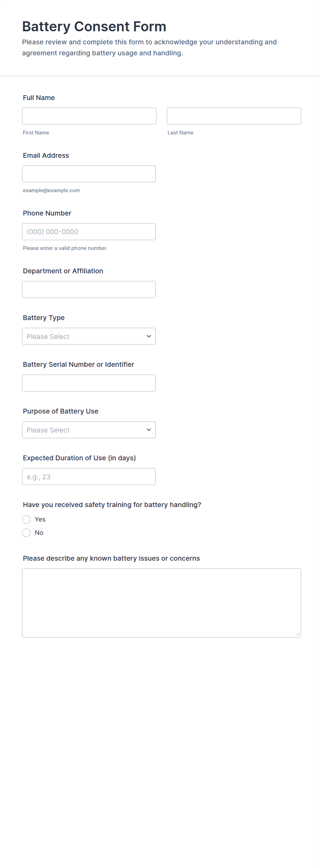Click the Full Name label
The image size is (320, 868).
tap(39, 98)
